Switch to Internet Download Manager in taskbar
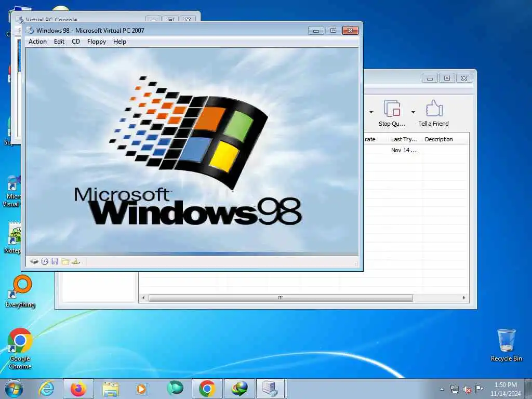Image resolution: width=532 pixels, height=399 pixels. click(x=239, y=389)
